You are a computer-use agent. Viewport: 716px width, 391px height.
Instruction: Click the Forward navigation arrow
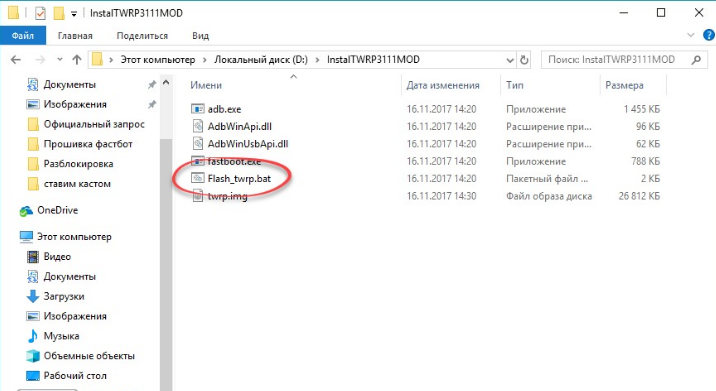pos(40,59)
